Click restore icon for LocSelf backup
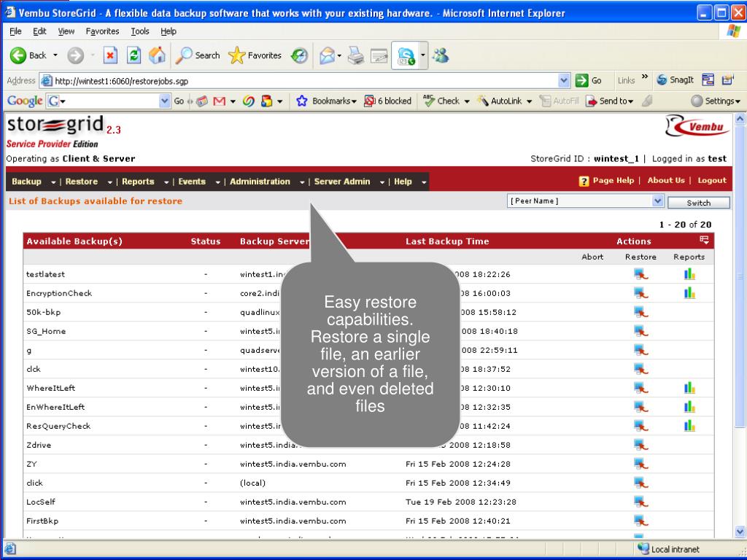The image size is (747, 560). pos(640,502)
